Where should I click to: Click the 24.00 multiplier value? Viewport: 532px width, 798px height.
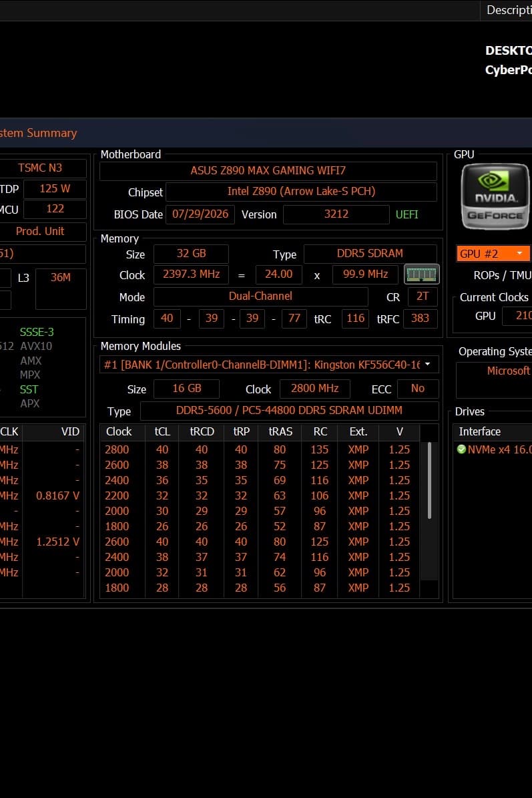tap(279, 274)
